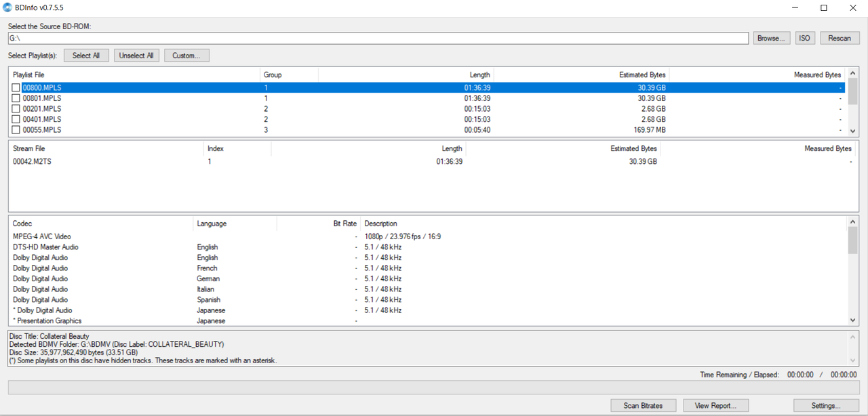This screenshot has width=868, height=416.
Task: Click the Detected BDMV Folder line
Action: click(117, 344)
